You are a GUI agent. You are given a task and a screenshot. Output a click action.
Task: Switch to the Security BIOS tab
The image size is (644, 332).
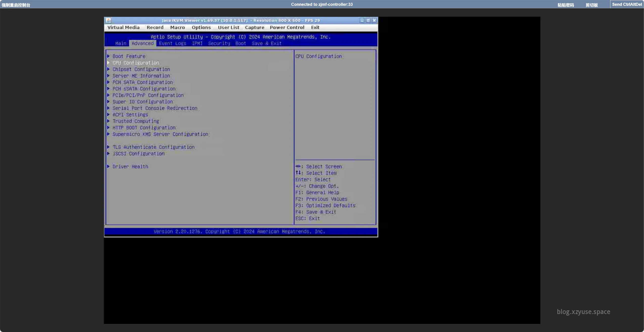coord(219,43)
